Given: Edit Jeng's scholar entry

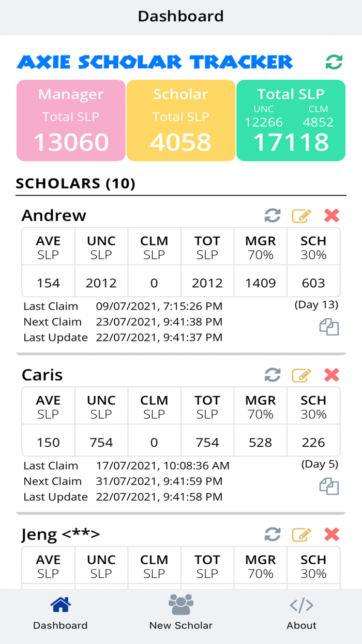Looking at the screenshot, I should [x=301, y=535].
